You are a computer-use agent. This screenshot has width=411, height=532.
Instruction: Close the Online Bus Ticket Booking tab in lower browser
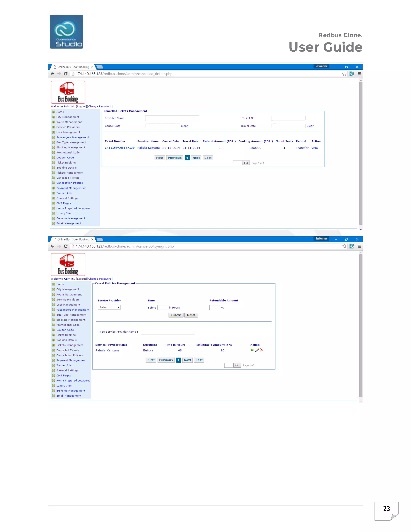coord(92,240)
